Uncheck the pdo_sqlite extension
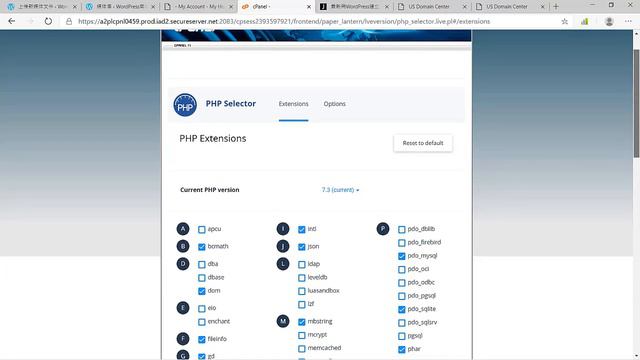The height and width of the screenshot is (360, 640). click(x=402, y=309)
